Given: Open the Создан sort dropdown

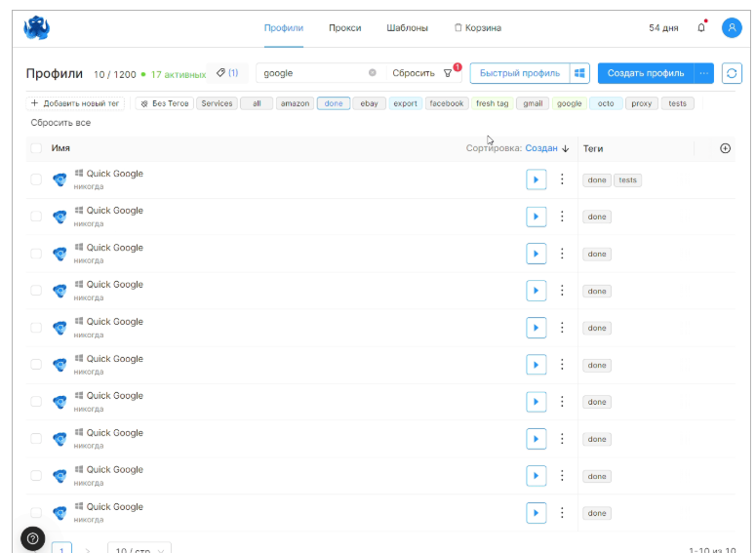Looking at the screenshot, I should (541, 148).
